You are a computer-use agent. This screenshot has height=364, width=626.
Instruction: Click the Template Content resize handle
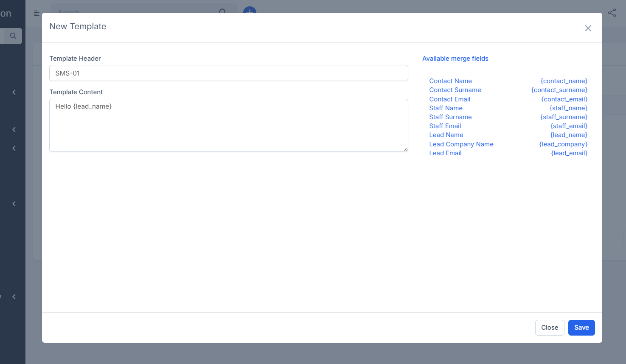pos(406,149)
